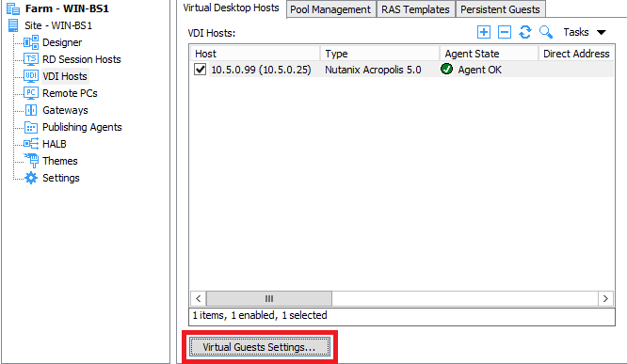Click the horizontal scrollbar thumb
Viewport: 627px width, 364px height.
coord(268,298)
